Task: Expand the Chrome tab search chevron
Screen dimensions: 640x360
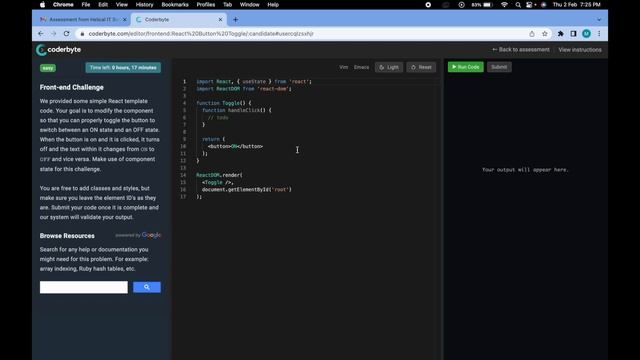Action: (599, 20)
